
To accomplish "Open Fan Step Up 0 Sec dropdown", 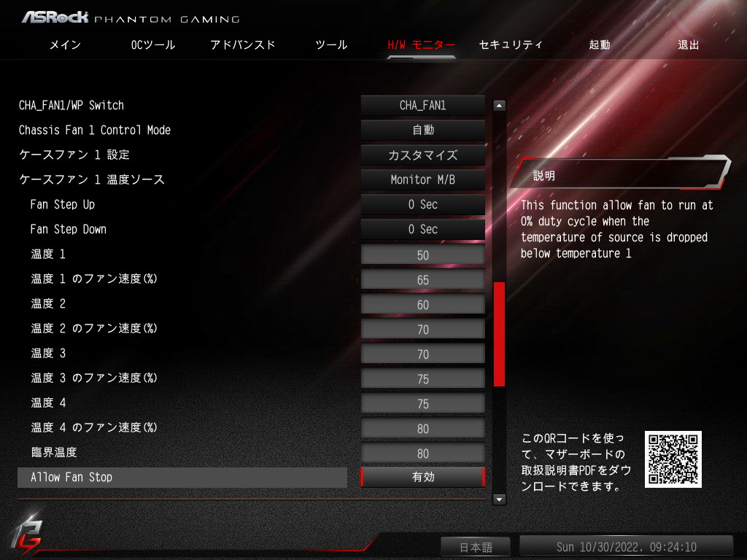I will click(422, 204).
